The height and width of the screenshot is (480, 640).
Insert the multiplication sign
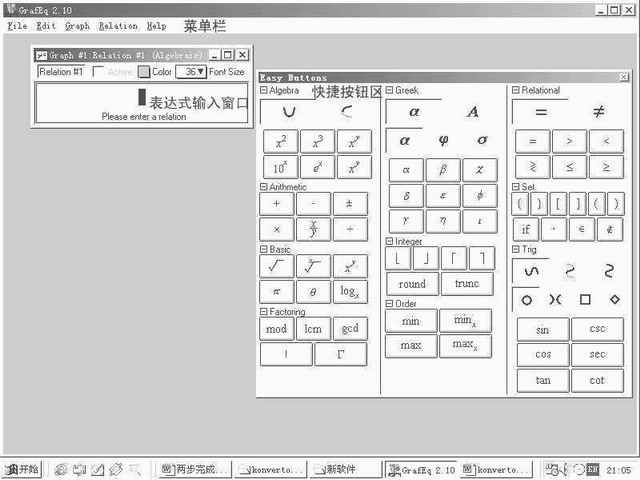pos(277,229)
